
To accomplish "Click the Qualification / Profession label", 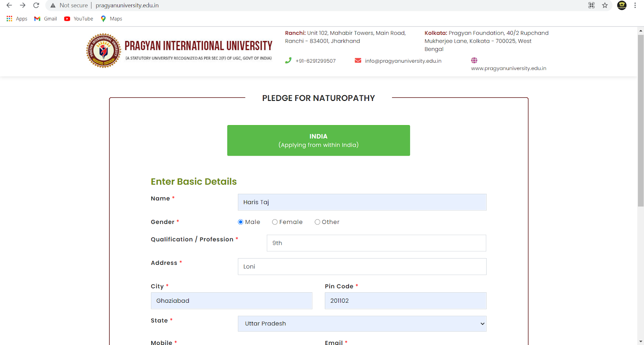I will [x=192, y=239].
